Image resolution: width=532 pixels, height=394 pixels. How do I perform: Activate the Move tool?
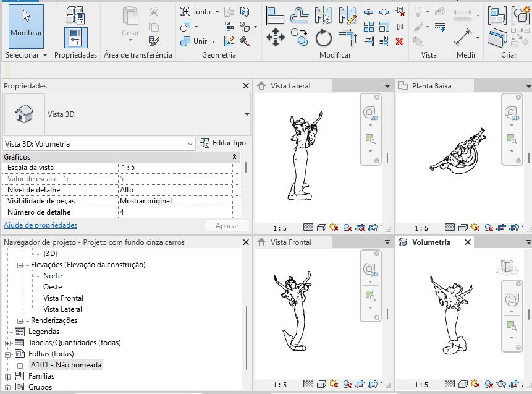coord(275,37)
